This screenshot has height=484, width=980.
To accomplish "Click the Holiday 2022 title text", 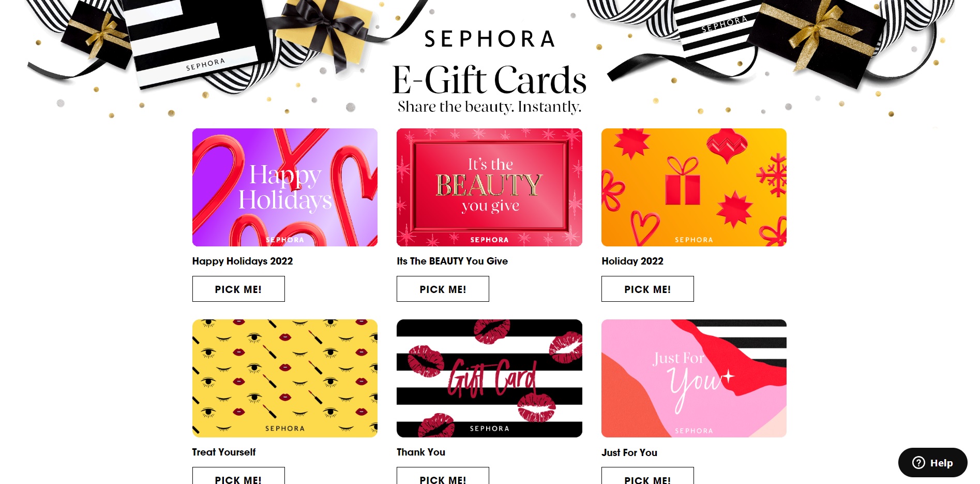I will tap(632, 261).
